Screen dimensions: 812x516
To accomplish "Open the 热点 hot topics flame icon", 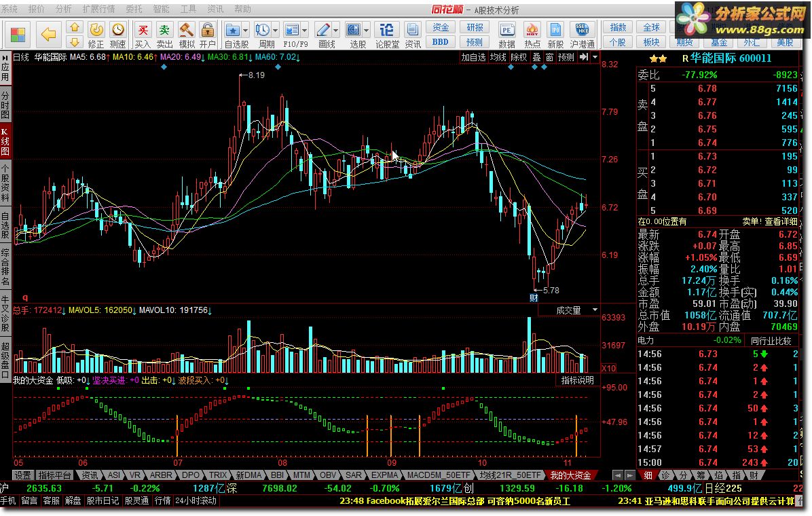I will (x=532, y=35).
